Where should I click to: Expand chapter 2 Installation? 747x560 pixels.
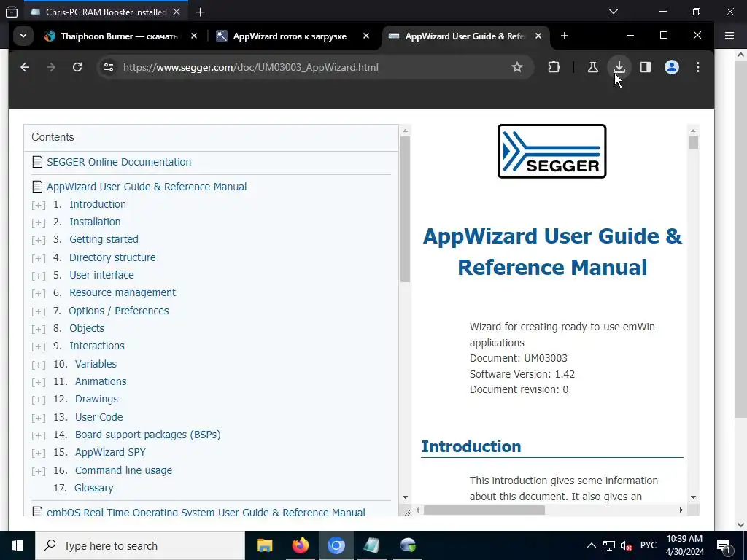(x=39, y=223)
